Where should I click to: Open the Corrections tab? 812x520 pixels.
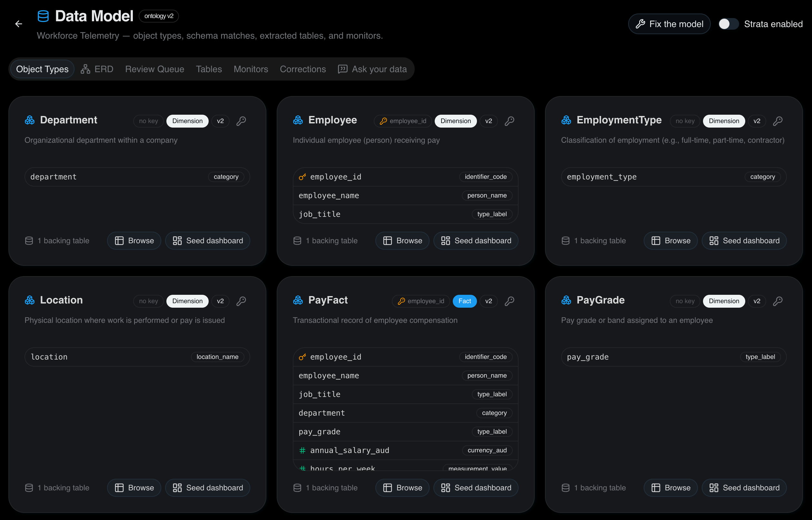(303, 69)
